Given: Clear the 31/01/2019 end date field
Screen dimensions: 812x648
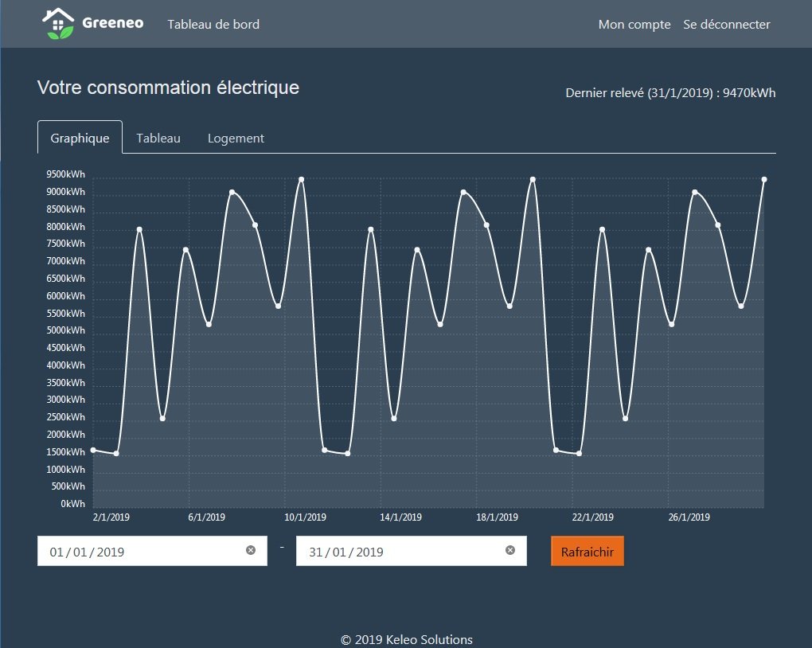Looking at the screenshot, I should tap(510, 550).
